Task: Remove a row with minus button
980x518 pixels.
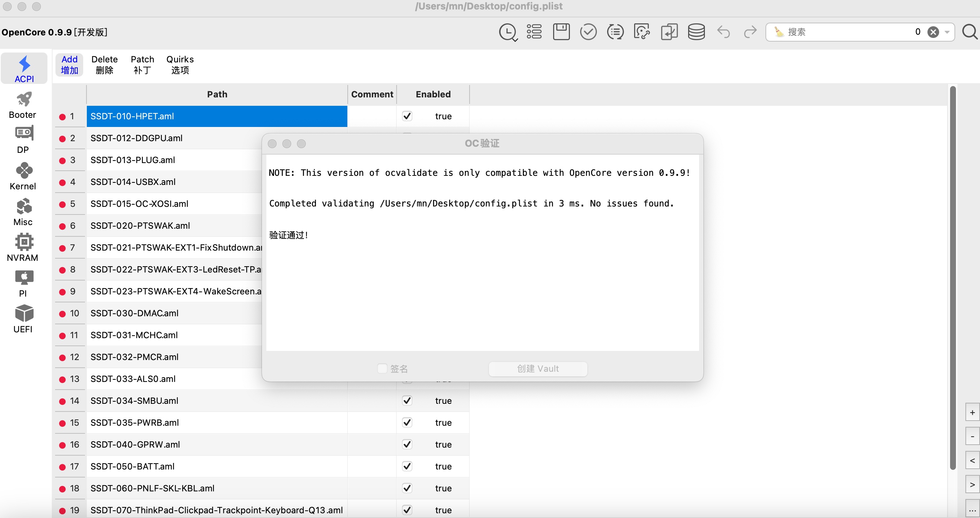Action: 972,436
